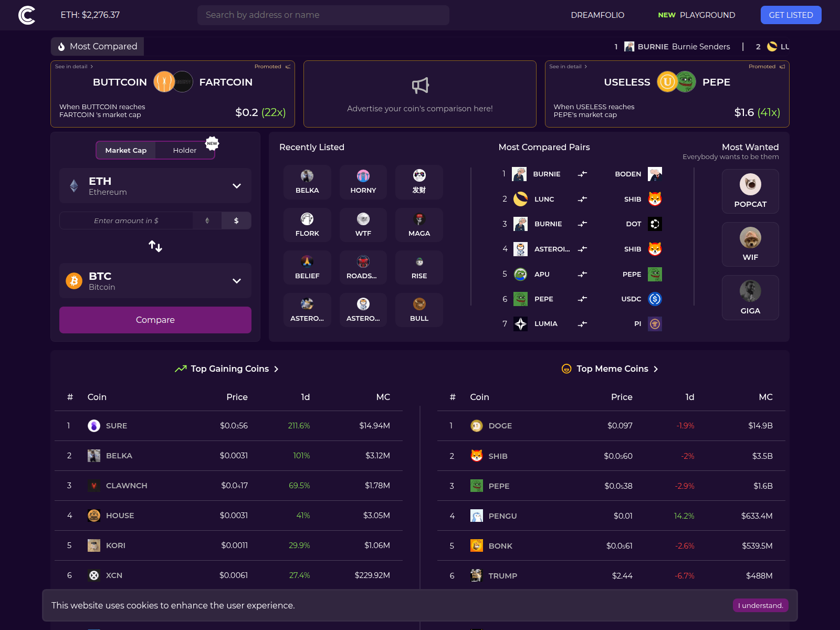Open the recently listed 发财 coin
The image size is (840, 630).
(419, 182)
